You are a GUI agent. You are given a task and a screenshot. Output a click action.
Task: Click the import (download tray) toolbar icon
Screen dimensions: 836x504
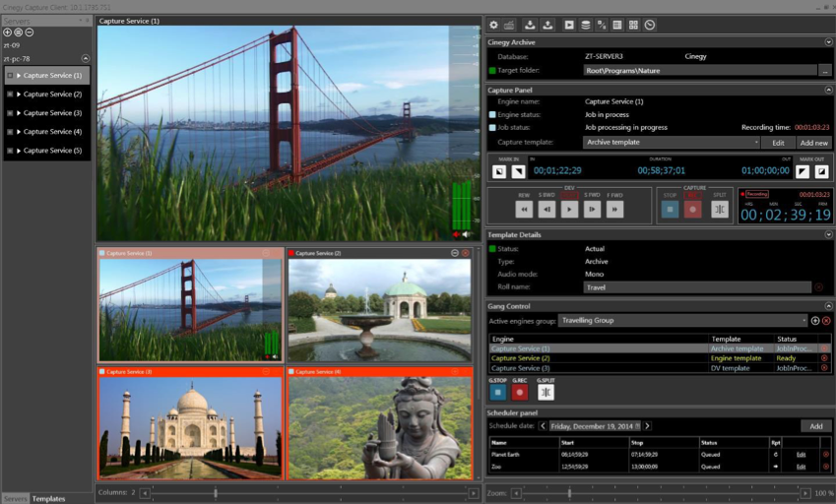tap(530, 25)
